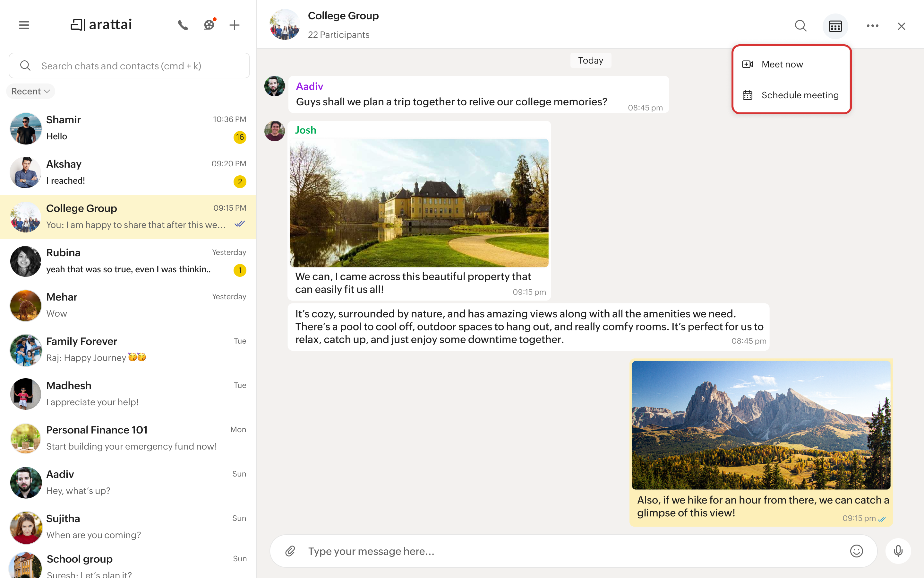Image resolution: width=924 pixels, height=578 pixels.
Task: Click Josh's sender name in message
Action: 305,130
